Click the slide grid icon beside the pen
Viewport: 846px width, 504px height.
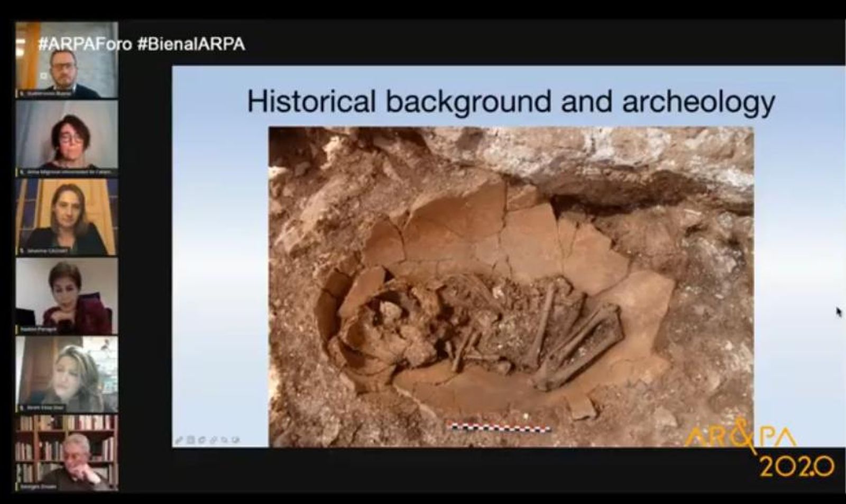click(190, 440)
